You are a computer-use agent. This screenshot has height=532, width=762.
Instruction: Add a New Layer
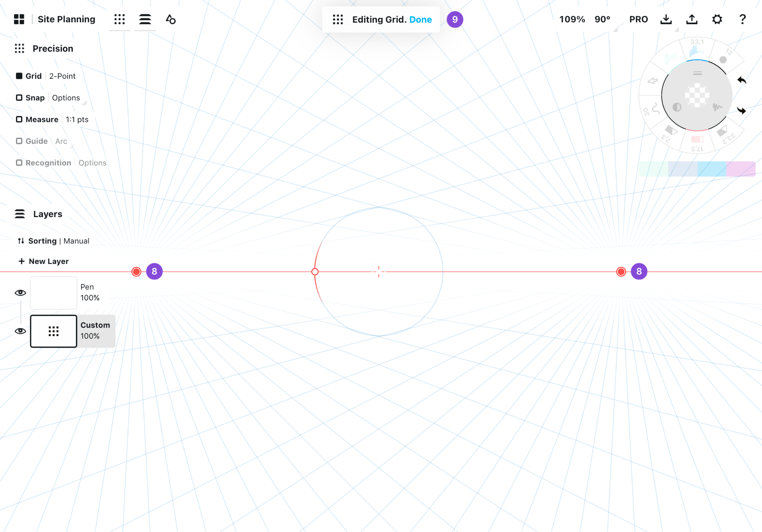pos(44,261)
